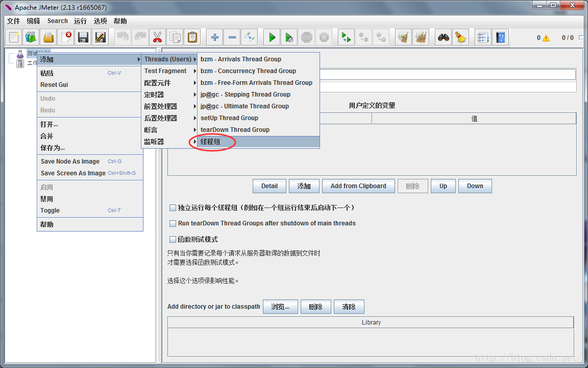Enable 独立运行每个线程组 checkbox
The image size is (588, 368).
point(173,208)
